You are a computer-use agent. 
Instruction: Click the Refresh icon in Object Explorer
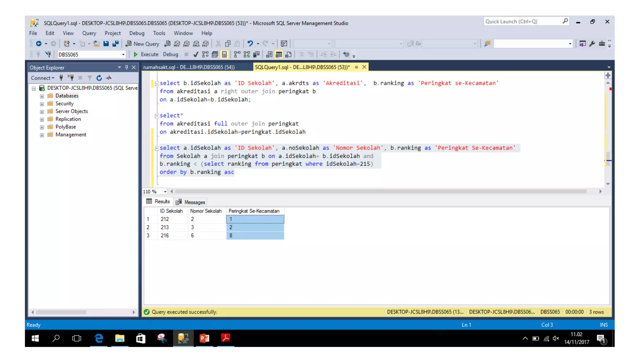(99, 78)
